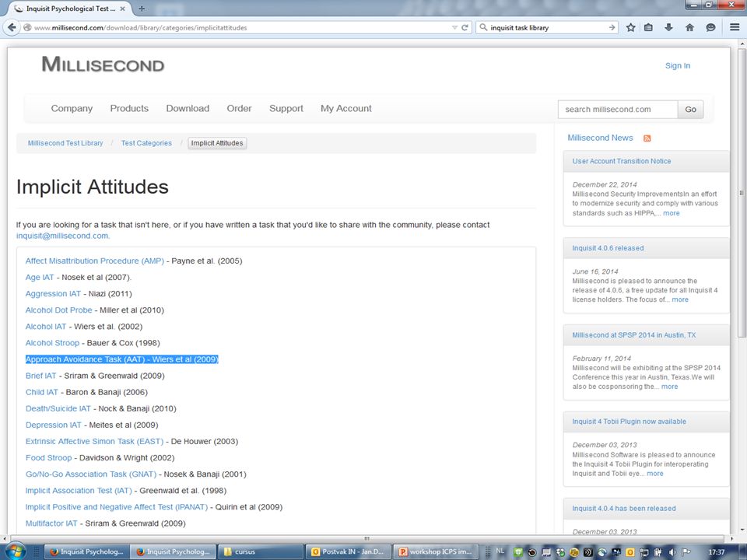Open the downloads arrow icon
The height and width of the screenshot is (560, 747).
tap(669, 28)
